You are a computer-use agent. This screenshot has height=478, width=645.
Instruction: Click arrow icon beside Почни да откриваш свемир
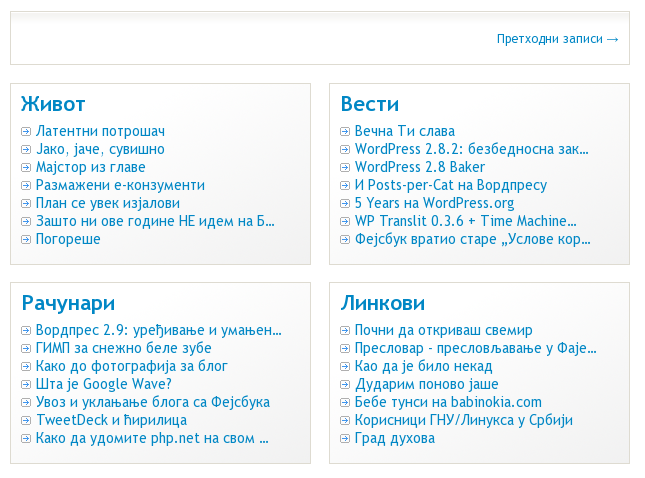click(x=345, y=331)
